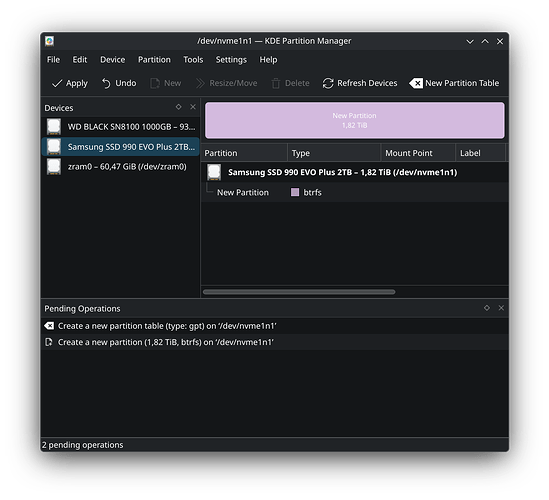
Task: Click the purple New Partition graphical block
Action: click(x=355, y=120)
